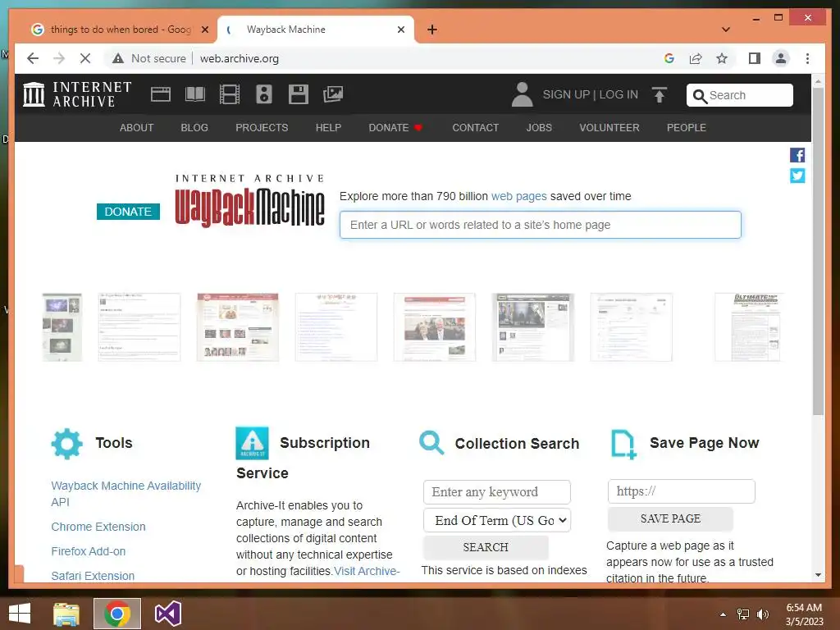Open the Images section icon

click(x=333, y=94)
